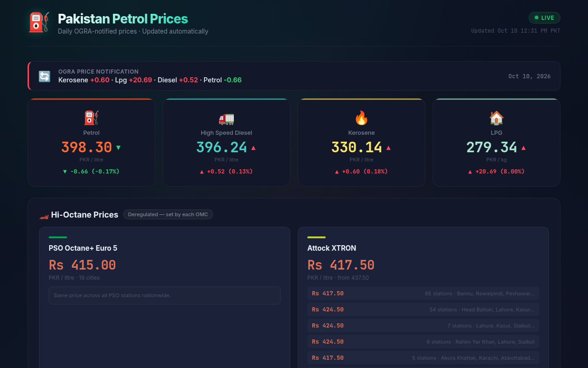Click the LPG price 279.34
The height and width of the screenshot is (368, 588).
pos(492,148)
